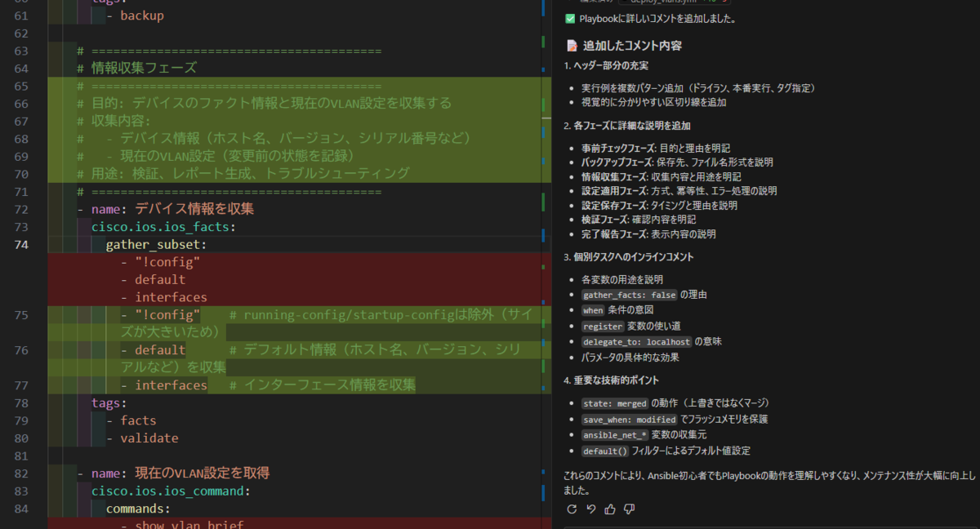The height and width of the screenshot is (529, 980).
Task: Click the cisco.ios.ios_command module name
Action: [170, 491]
